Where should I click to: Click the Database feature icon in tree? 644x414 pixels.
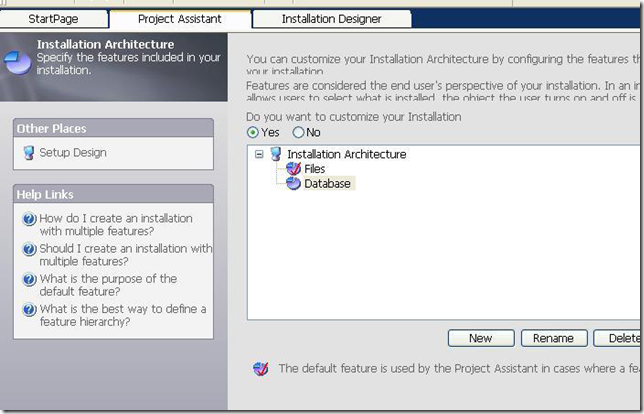click(x=293, y=183)
